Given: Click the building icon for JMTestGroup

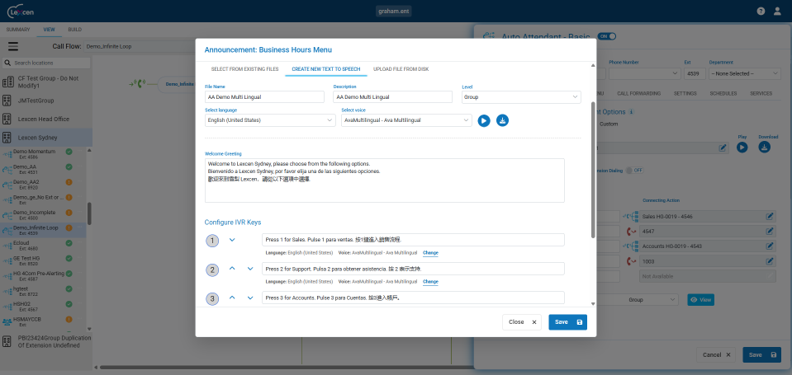Looking at the screenshot, I should click(7, 101).
